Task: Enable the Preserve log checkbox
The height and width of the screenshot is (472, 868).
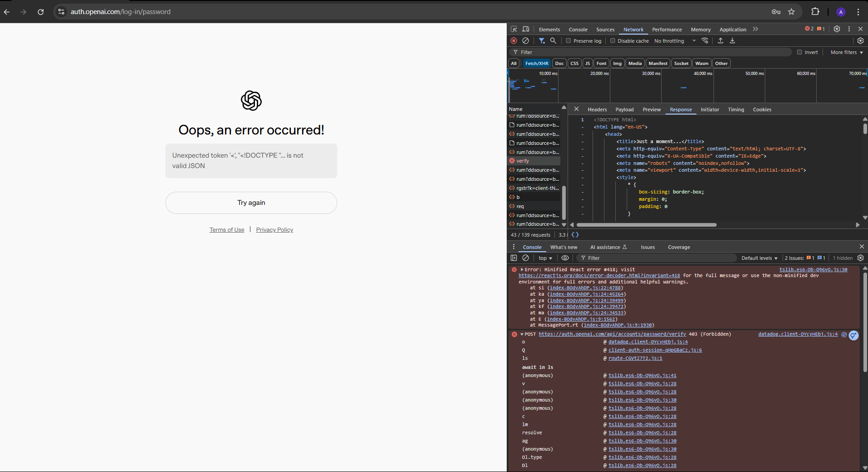Action: tap(568, 41)
